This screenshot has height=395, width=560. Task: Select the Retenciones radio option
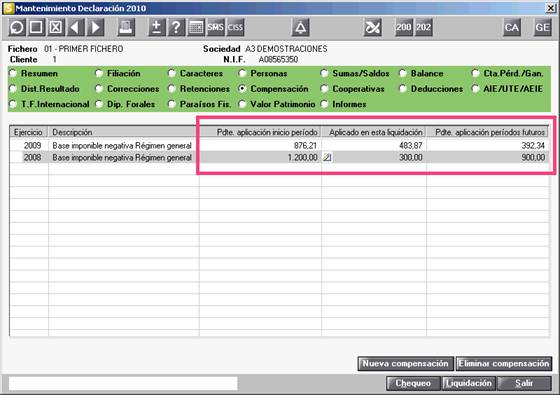(x=172, y=89)
